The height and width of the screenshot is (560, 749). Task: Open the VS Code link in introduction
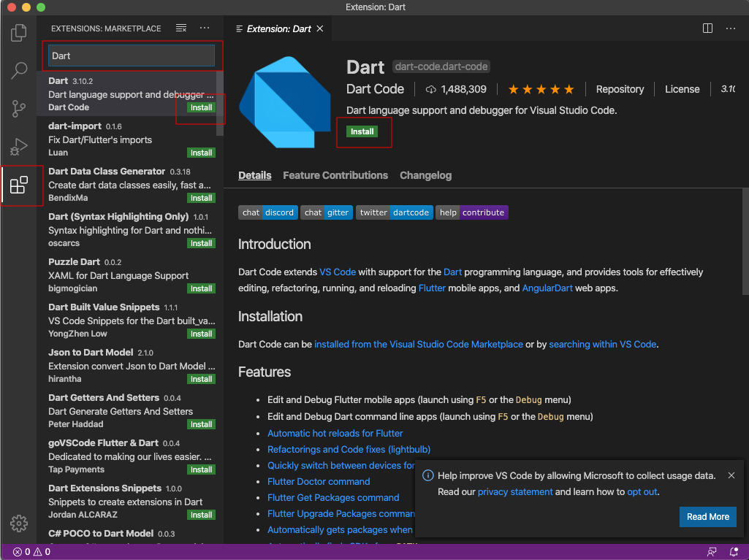coord(338,272)
